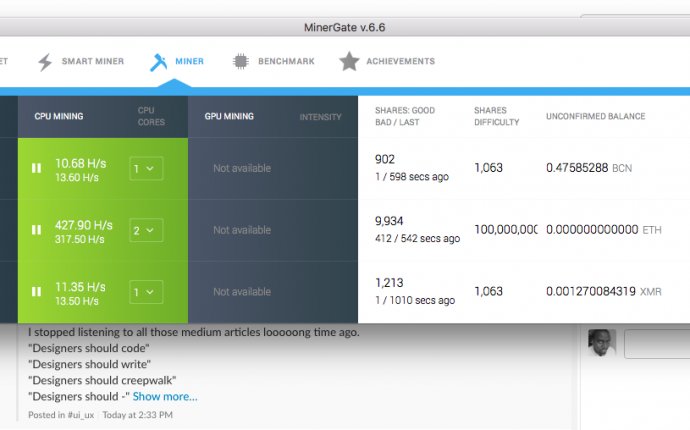
Task: Click the "Designers should code" line
Action: point(89,348)
